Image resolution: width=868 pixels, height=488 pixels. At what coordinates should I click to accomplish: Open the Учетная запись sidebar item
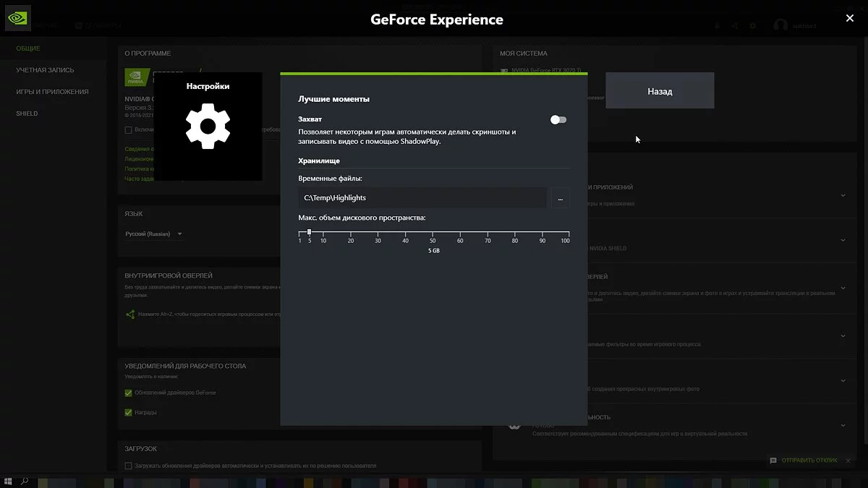point(45,70)
